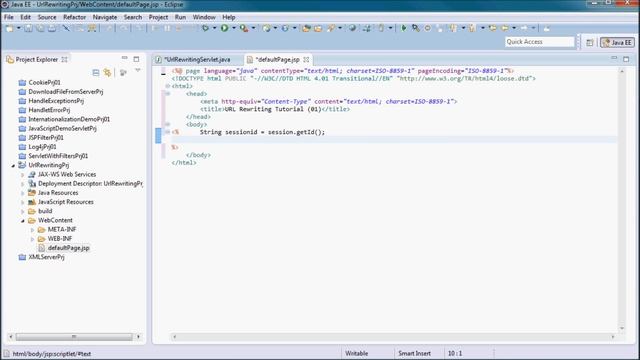This screenshot has height=360, width=640.
Task: Select the defaultPage.jsp editor tab
Action: [278, 60]
